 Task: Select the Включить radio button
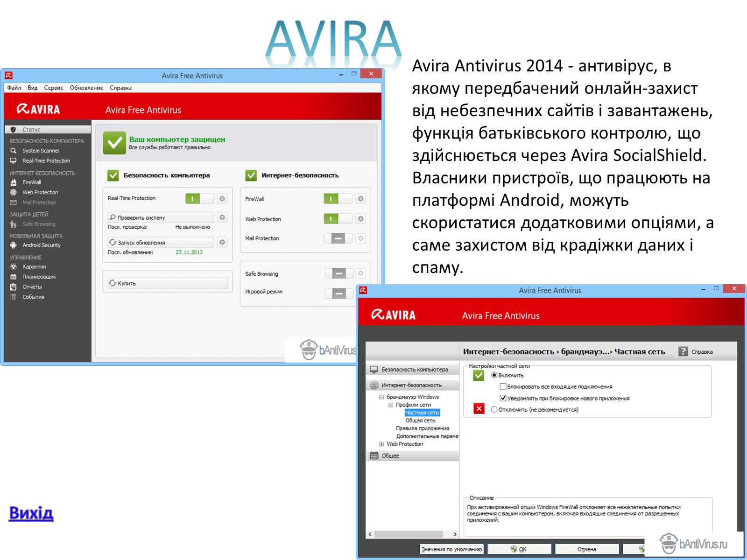pos(494,375)
